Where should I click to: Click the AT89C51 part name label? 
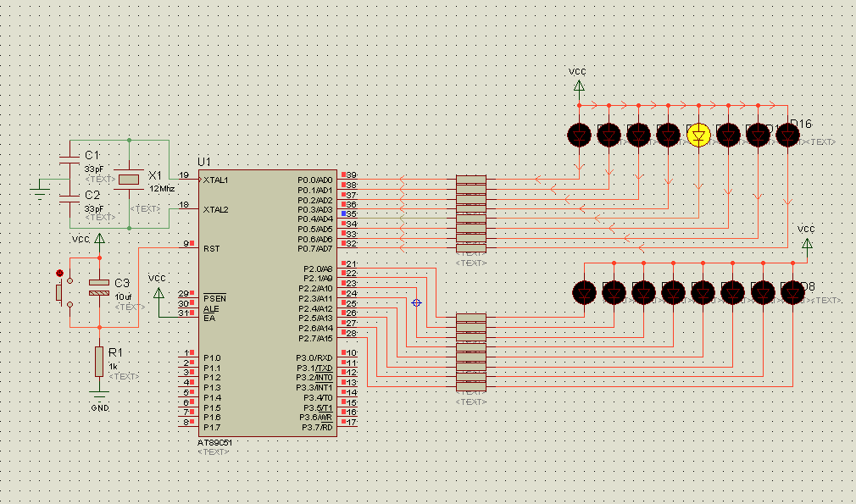click(214, 443)
